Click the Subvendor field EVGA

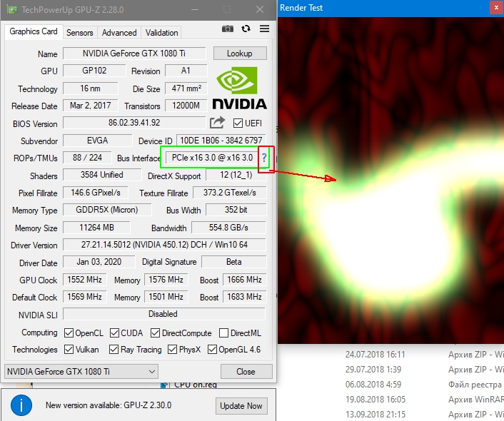[x=97, y=141]
